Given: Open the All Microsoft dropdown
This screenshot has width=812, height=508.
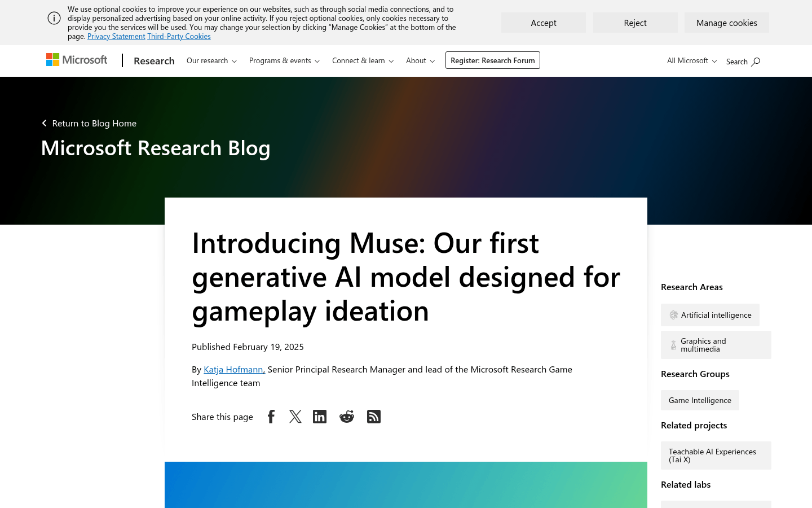Looking at the screenshot, I should (x=692, y=60).
